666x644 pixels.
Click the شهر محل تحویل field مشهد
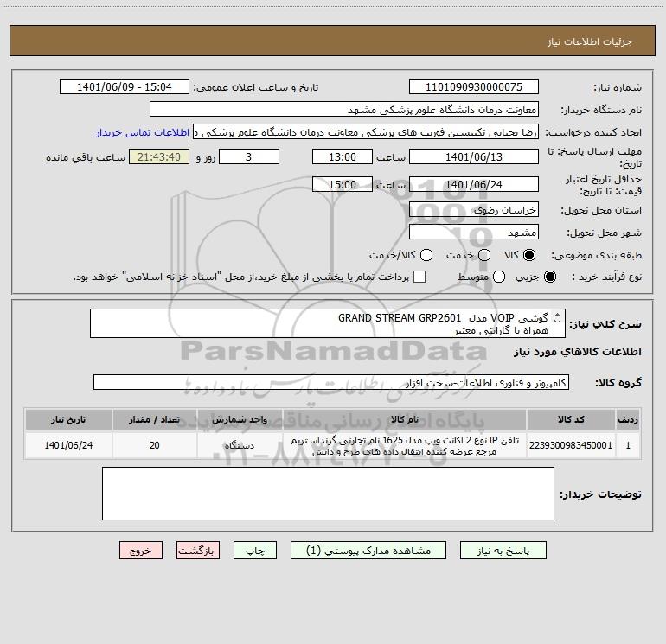[474, 233]
